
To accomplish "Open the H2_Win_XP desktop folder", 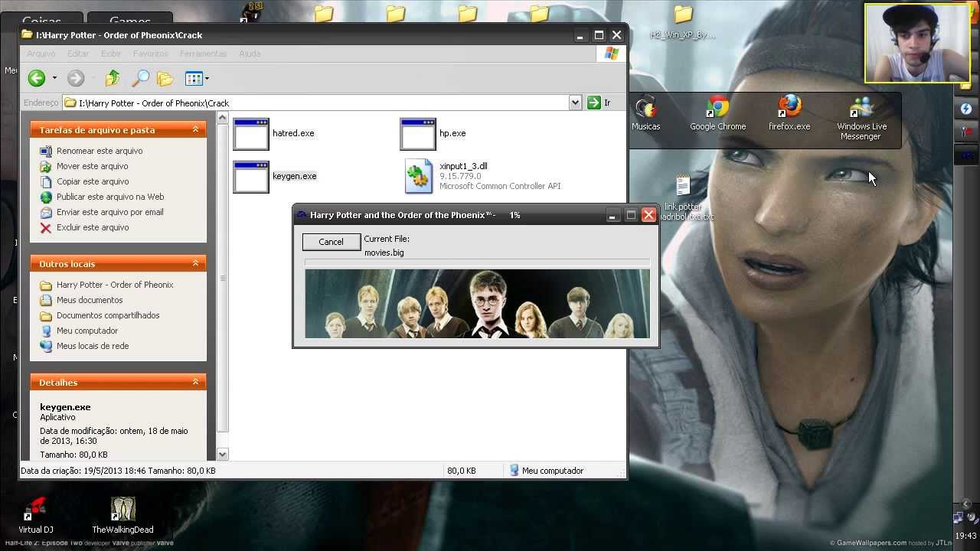I will pos(682,23).
